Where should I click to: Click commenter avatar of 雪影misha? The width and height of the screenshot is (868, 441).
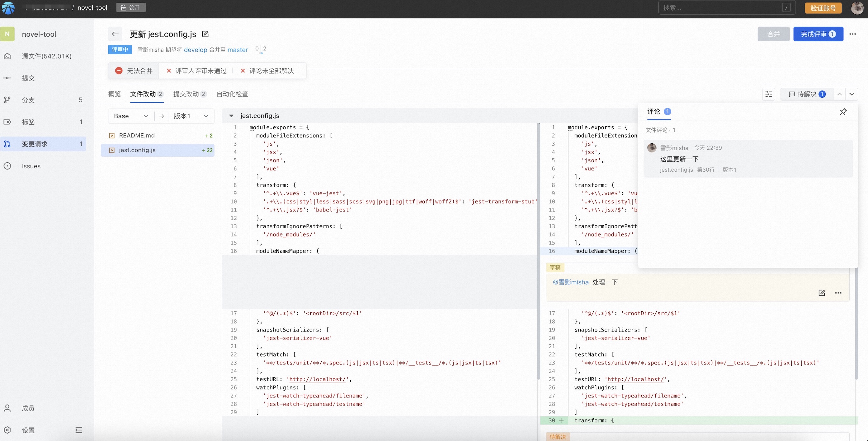click(652, 147)
